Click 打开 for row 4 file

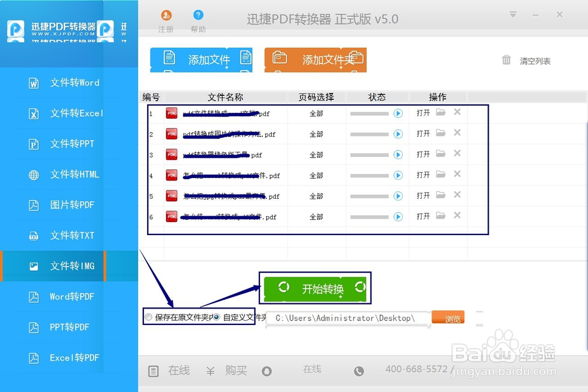(423, 175)
